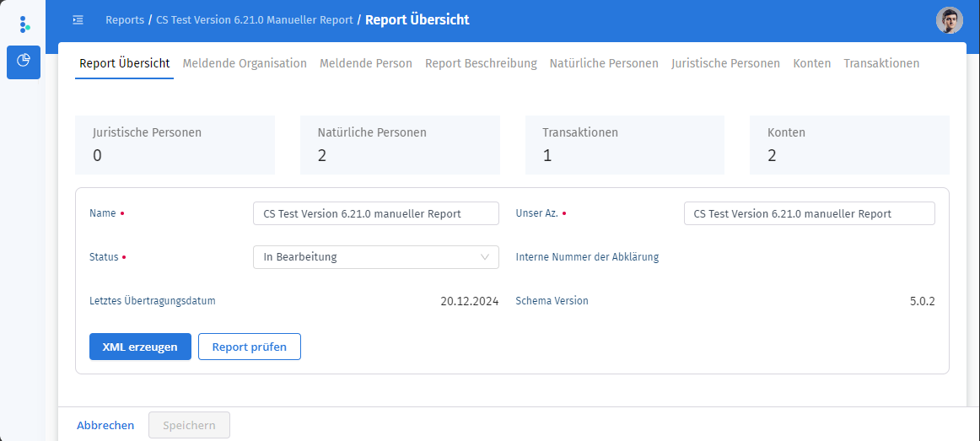This screenshot has width=980, height=441.
Task: Click the Natürliche Personen count card
Action: (400, 145)
